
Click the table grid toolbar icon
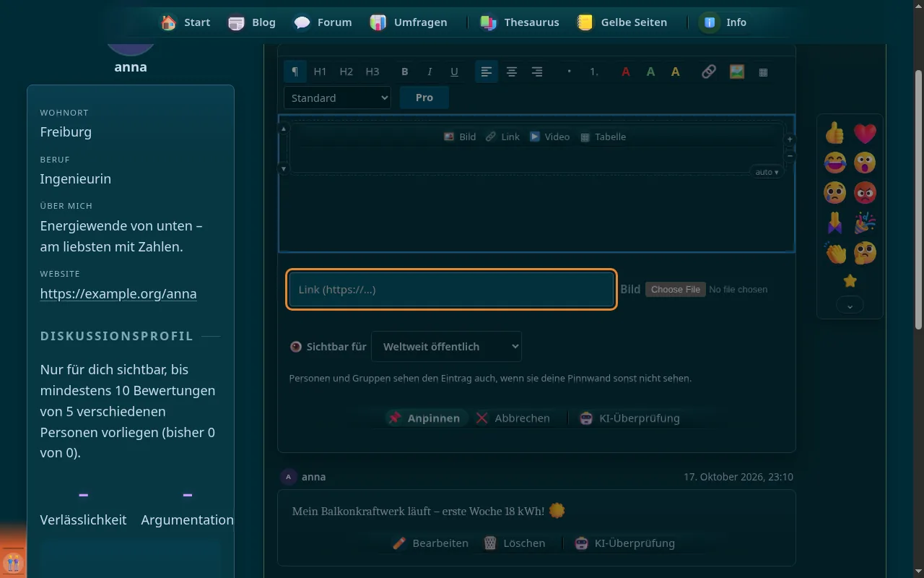coord(763,72)
